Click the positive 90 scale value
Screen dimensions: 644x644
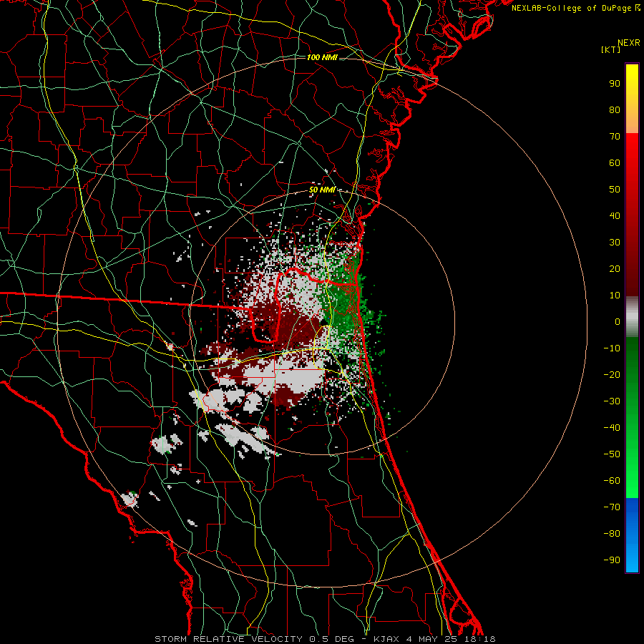615,84
